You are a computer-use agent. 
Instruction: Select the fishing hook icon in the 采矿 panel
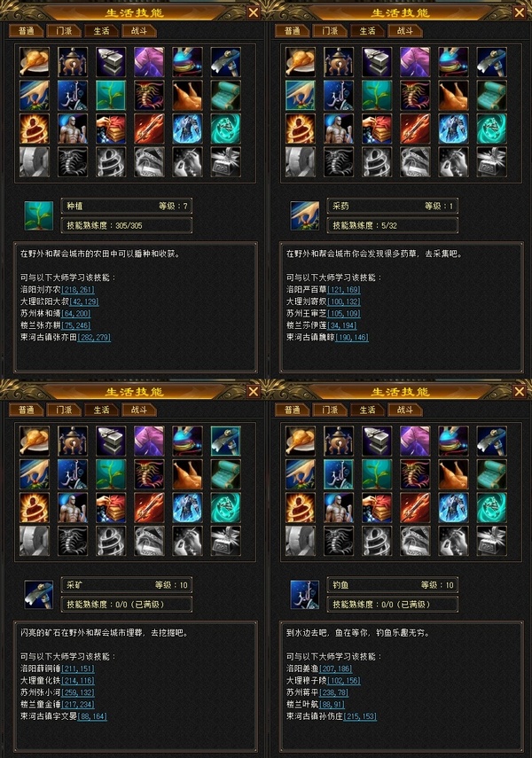(x=73, y=474)
